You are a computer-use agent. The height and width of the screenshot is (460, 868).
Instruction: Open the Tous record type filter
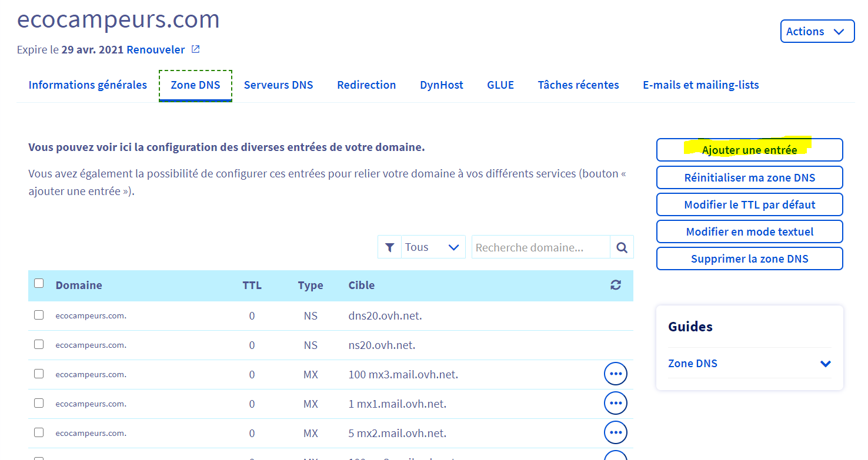click(432, 247)
